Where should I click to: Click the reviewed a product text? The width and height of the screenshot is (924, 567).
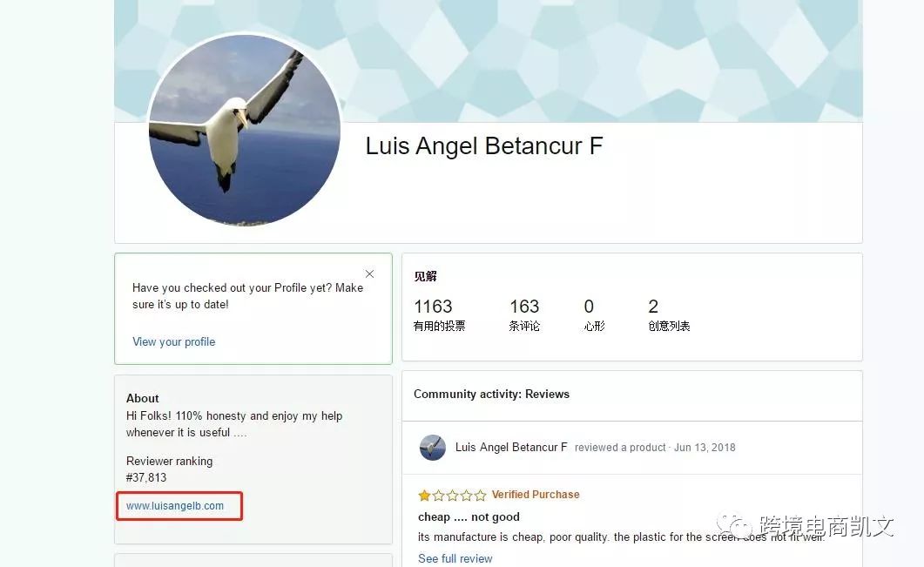620,448
